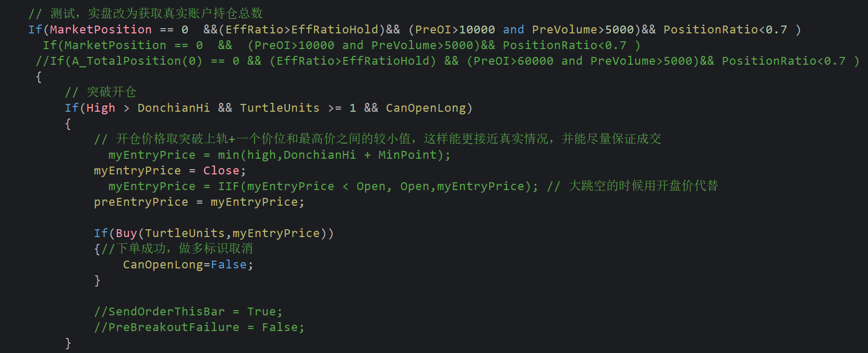Click the red High keyword before DonchianHi

101,108
